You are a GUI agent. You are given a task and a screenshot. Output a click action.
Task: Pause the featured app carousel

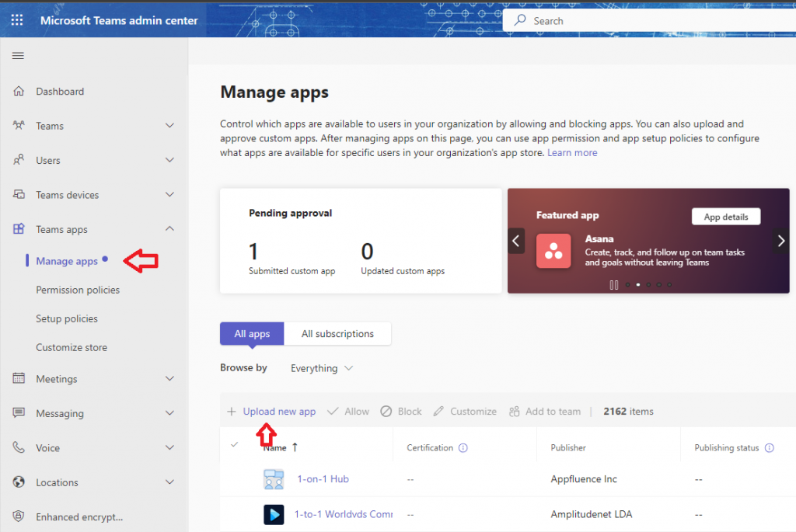coord(614,285)
